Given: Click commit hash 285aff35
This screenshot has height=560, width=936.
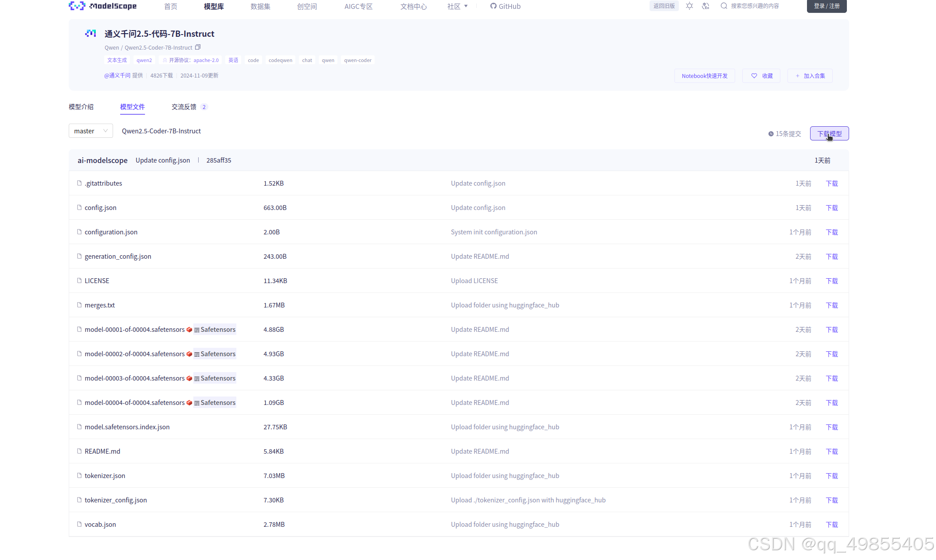Looking at the screenshot, I should coord(219,160).
